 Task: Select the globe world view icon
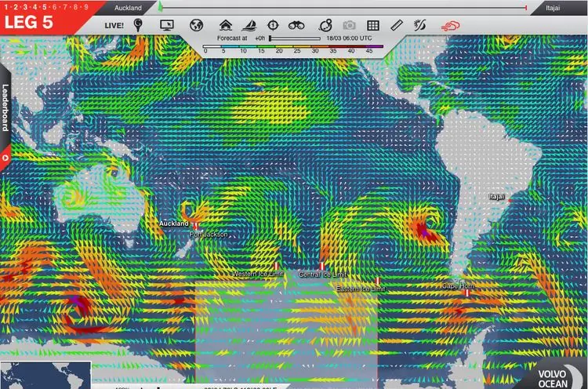pos(196,25)
